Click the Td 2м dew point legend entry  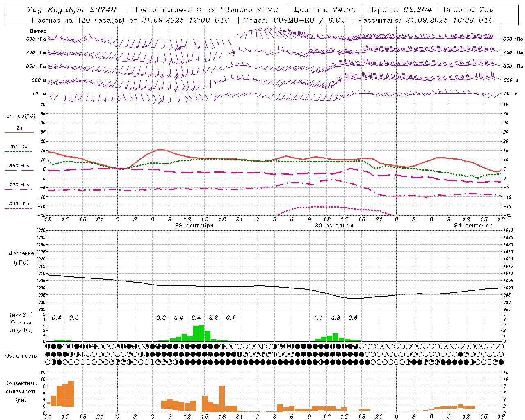pos(19,147)
